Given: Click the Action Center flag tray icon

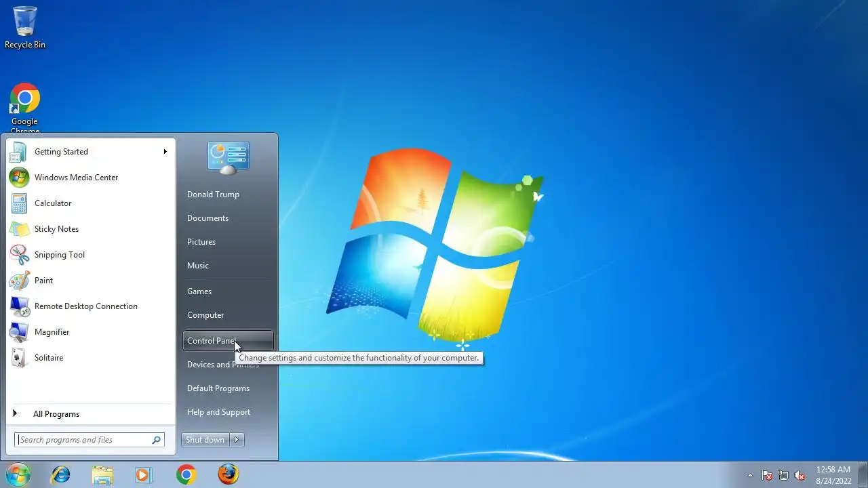Looking at the screenshot, I should (767, 475).
